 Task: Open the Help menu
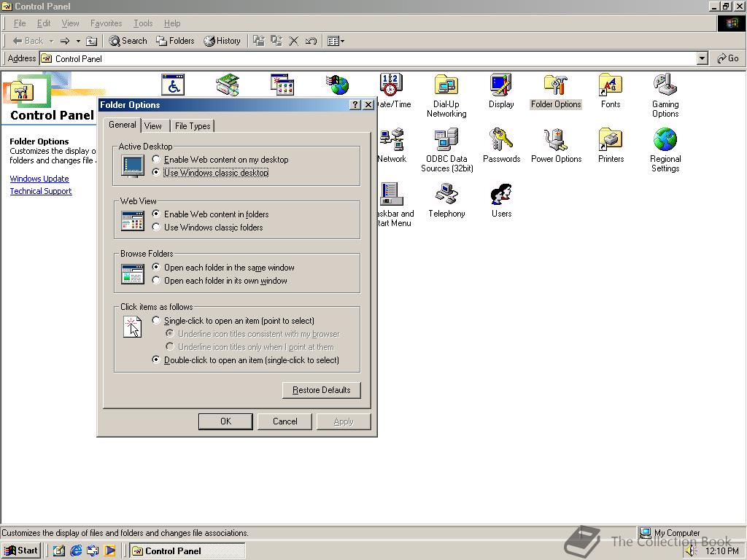coord(172,23)
